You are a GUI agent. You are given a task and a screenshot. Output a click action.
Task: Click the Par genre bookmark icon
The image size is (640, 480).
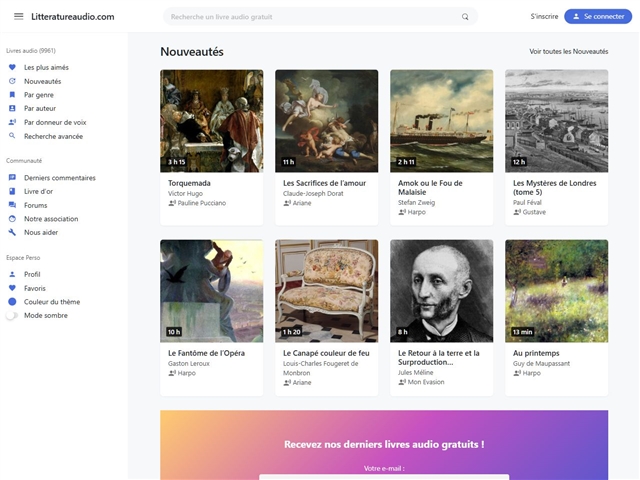coord(13,95)
